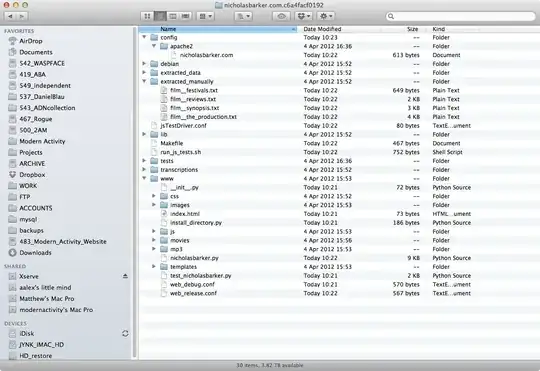Collapse the extracted_manually folder
The image size is (540, 371).
tap(144, 81)
